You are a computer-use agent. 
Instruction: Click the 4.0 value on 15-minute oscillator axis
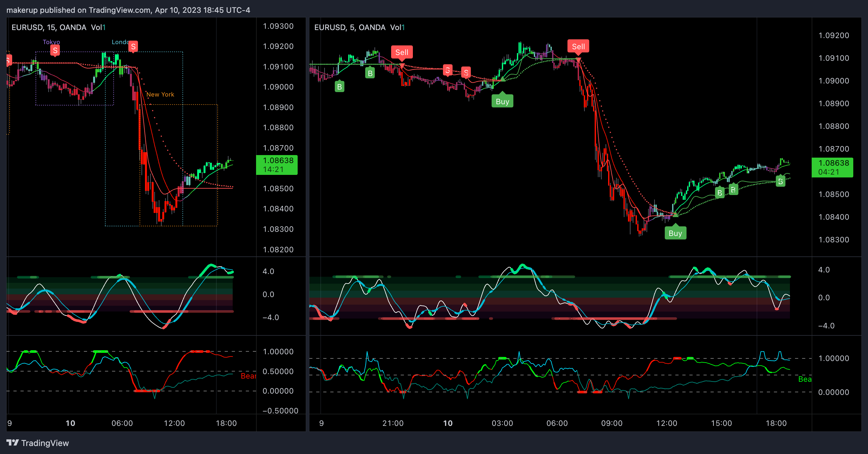pyautogui.click(x=268, y=271)
